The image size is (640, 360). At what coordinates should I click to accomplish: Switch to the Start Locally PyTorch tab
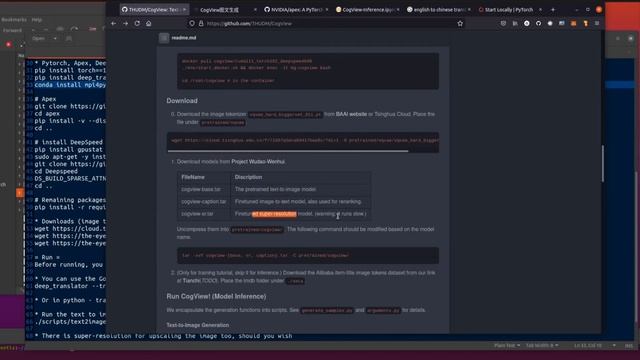[x=510, y=9]
